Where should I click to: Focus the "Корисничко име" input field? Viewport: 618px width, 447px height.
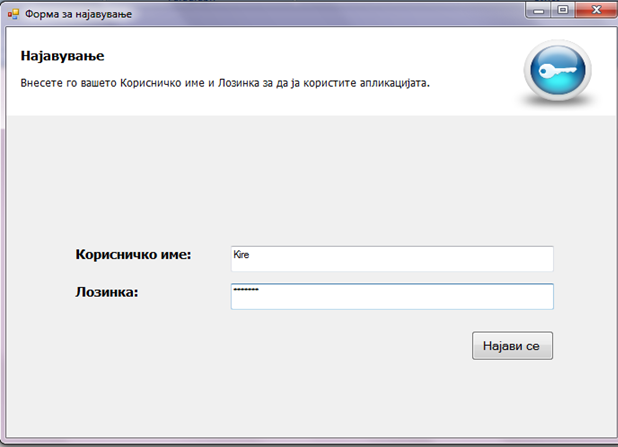(391, 258)
